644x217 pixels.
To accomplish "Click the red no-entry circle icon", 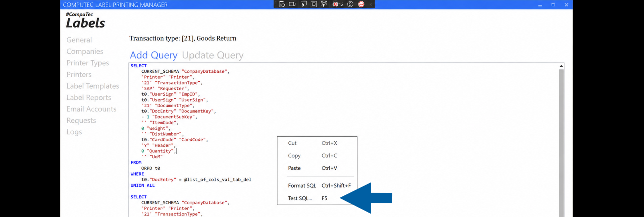I will point(361,4).
